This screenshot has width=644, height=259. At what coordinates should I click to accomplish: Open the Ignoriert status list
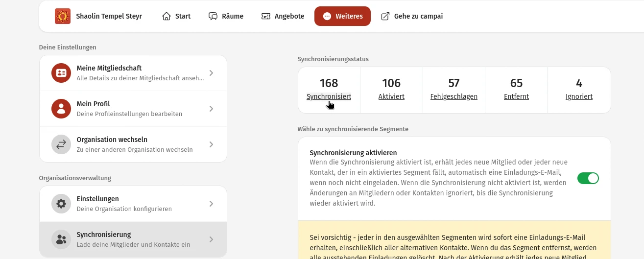579,96
